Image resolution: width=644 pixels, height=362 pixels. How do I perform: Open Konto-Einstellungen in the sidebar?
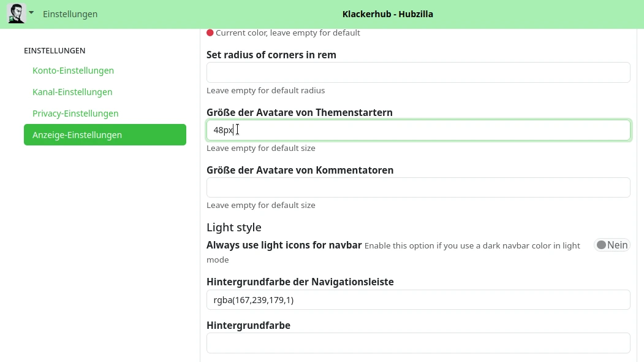73,71
